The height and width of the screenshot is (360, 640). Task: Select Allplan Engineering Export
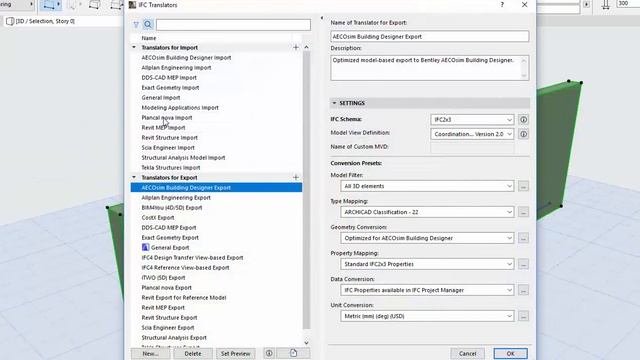[x=176, y=198]
